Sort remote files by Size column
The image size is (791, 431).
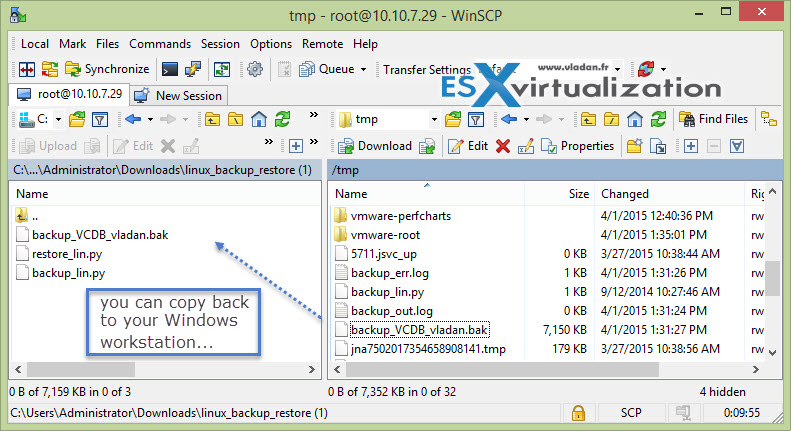[559, 194]
